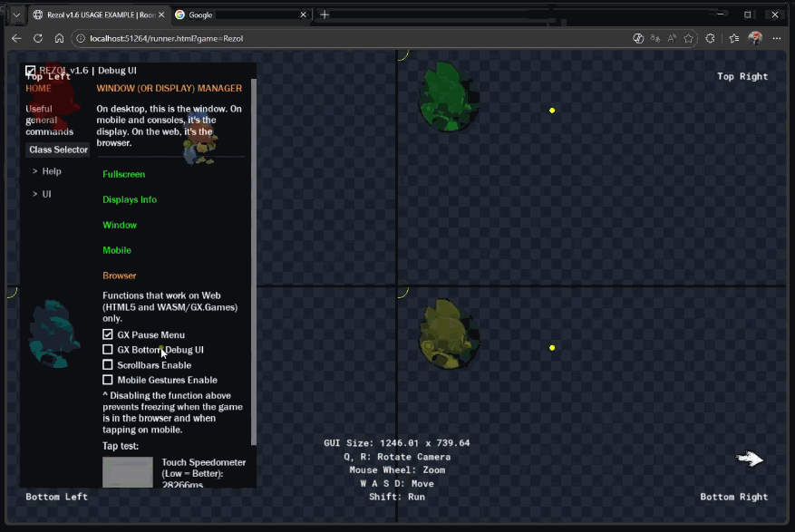The width and height of the screenshot is (795, 532).
Task: Click 'Shift: Run' hint text
Action: point(397,497)
